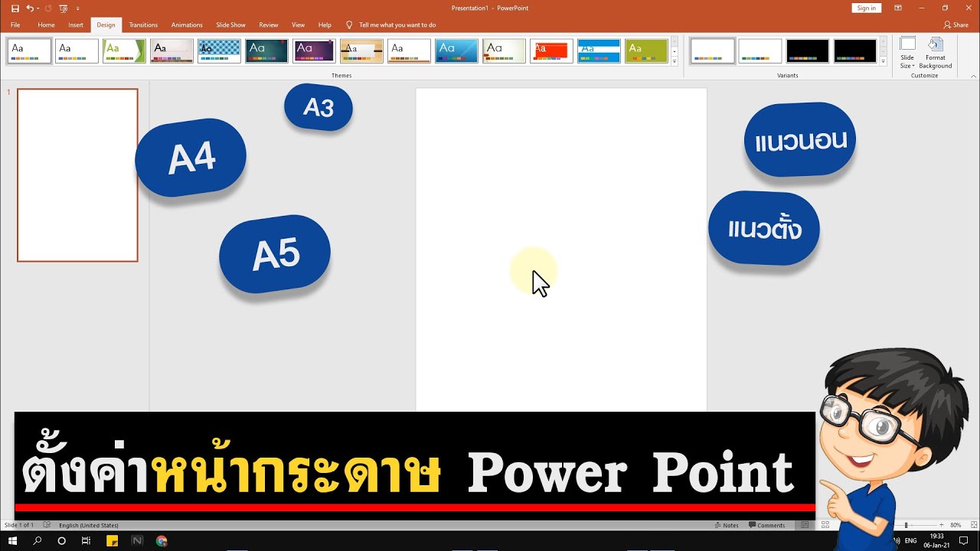Click the Sign in button
This screenshot has height=551, width=980.
click(x=866, y=8)
